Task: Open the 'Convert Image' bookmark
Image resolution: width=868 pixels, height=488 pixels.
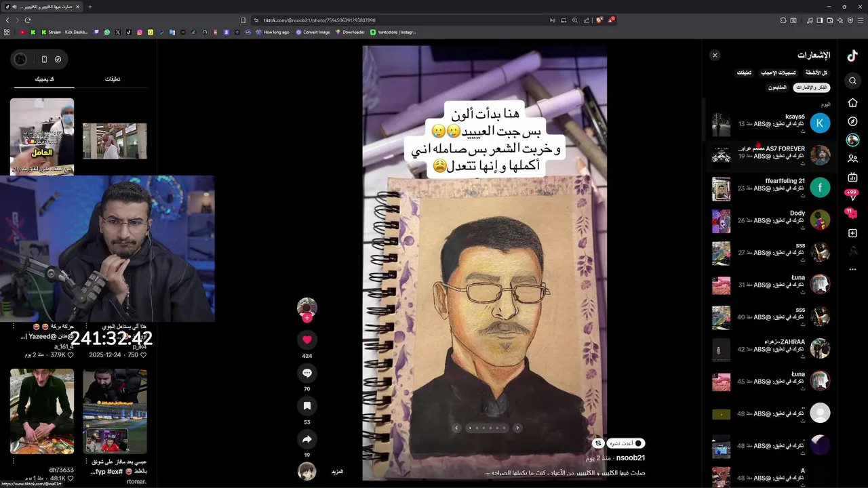Action: 313,32
